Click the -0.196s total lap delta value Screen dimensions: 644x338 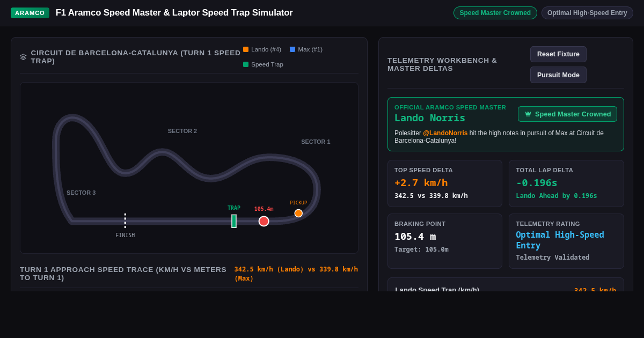point(537,183)
